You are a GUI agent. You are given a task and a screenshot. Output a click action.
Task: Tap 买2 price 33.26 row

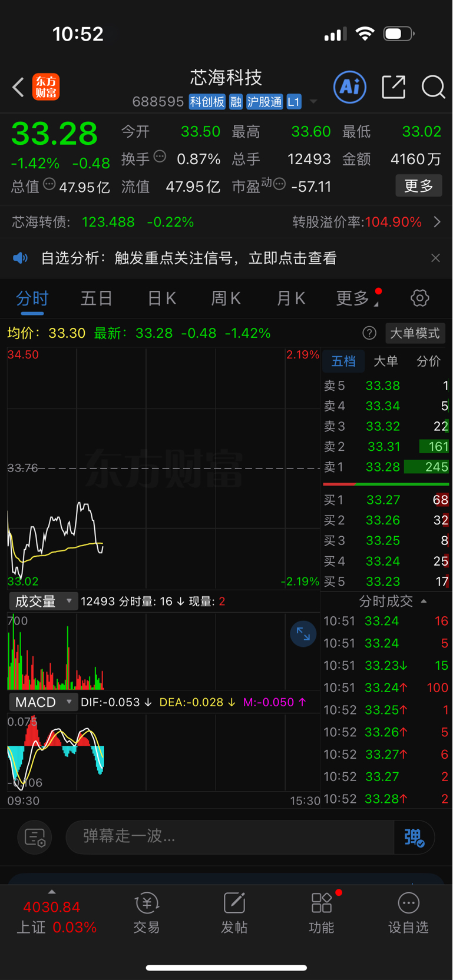coord(386,520)
